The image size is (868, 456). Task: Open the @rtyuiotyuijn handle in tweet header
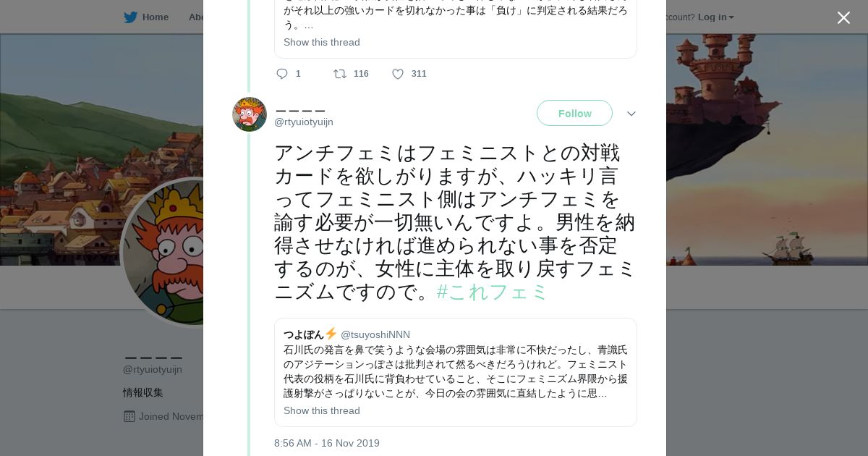pyautogui.click(x=304, y=122)
